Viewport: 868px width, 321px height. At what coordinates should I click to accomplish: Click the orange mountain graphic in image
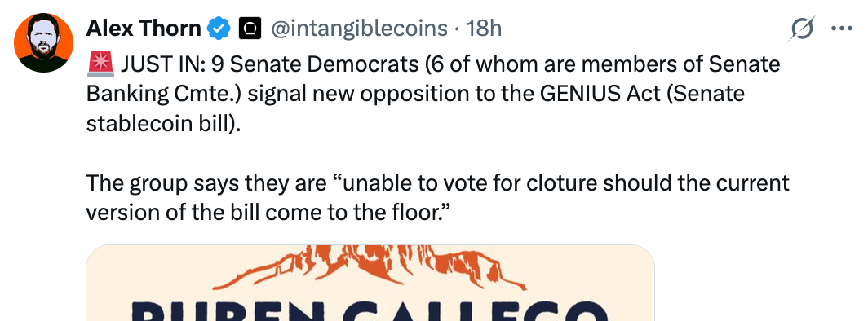click(370, 267)
